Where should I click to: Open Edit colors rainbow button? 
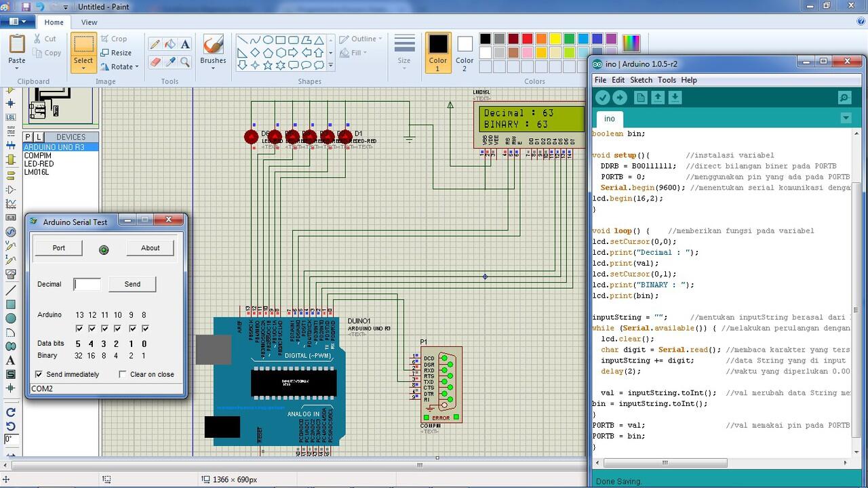631,43
